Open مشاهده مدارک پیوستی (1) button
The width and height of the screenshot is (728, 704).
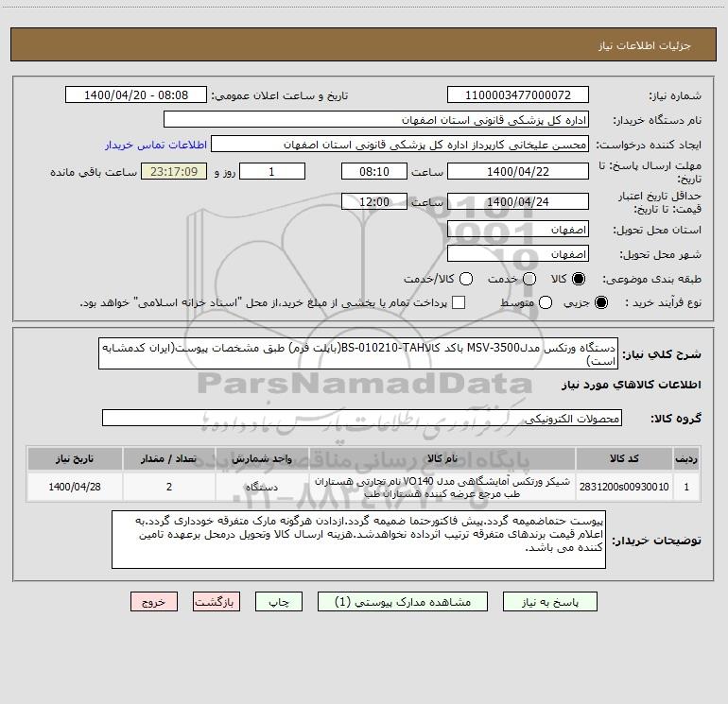coord(403,602)
